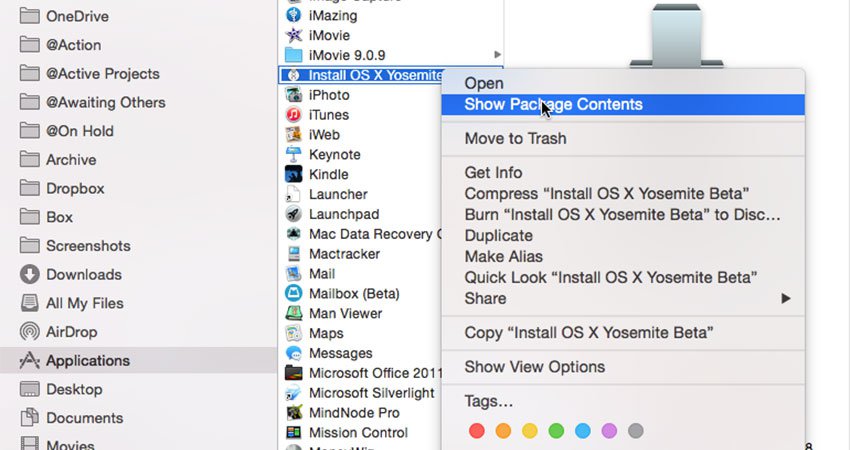This screenshot has height=450, width=850.
Task: Click the iTunes music note icon
Action: point(293,114)
